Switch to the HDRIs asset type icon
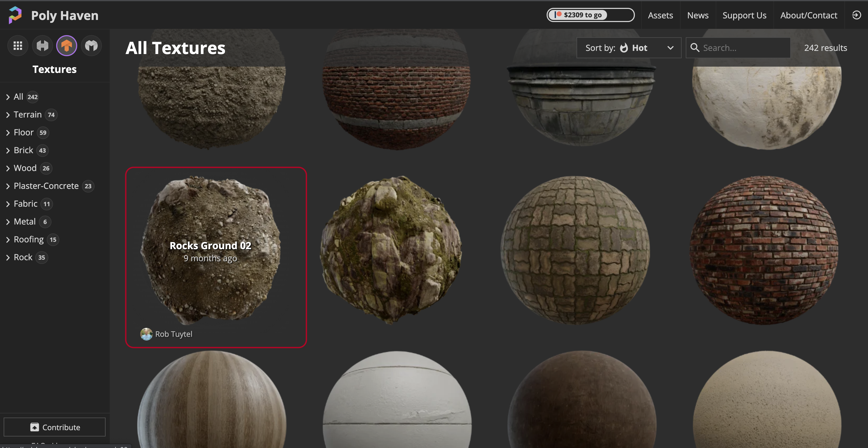This screenshot has width=868, height=448. (43, 46)
